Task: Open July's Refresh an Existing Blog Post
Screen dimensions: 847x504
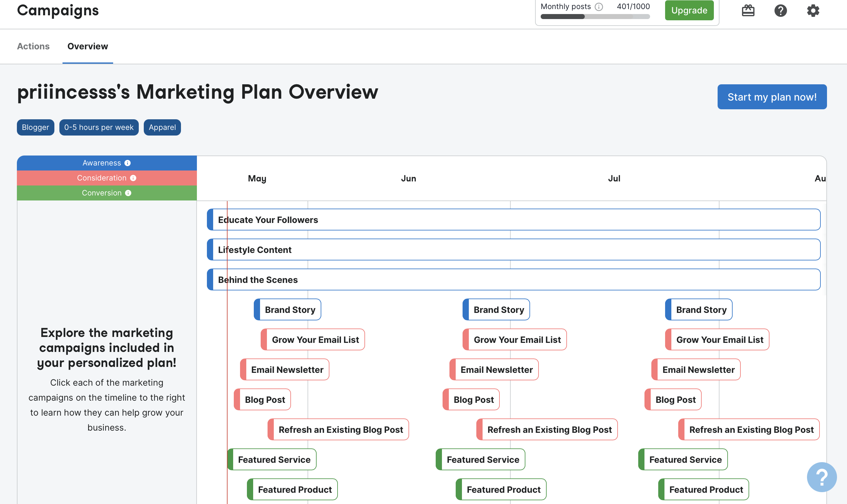Action: [749, 429]
